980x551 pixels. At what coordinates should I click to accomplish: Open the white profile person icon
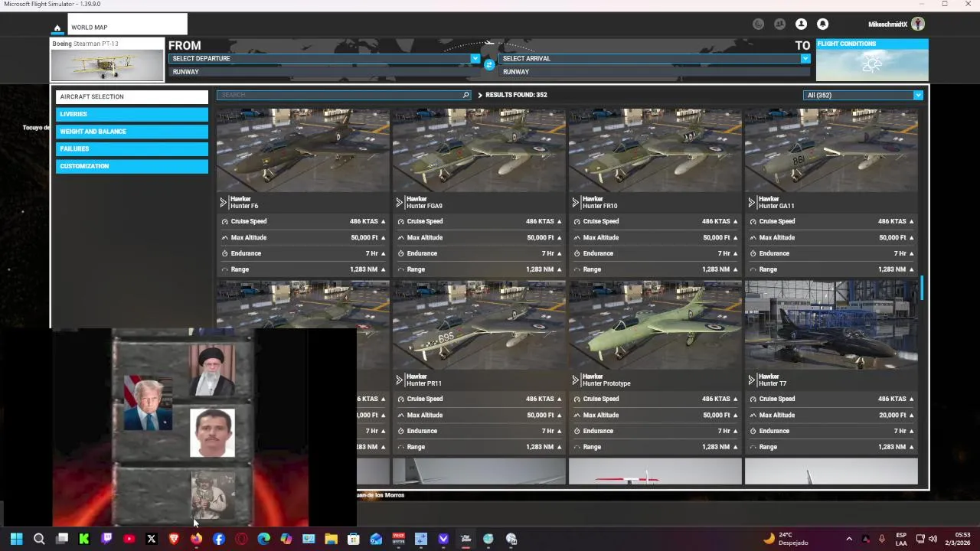point(801,24)
